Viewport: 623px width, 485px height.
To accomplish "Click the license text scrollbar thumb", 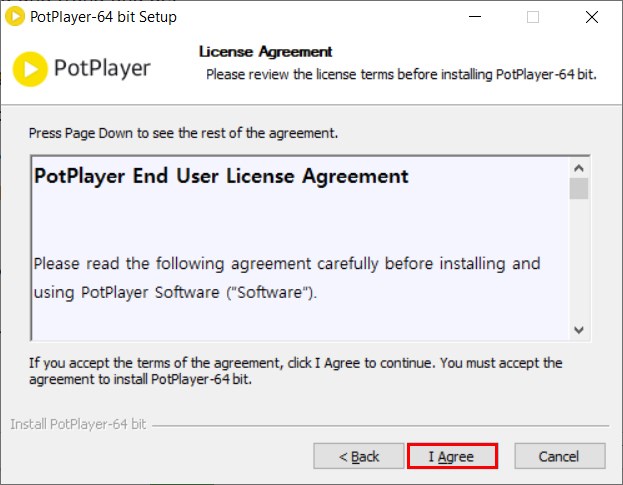I will (x=578, y=189).
